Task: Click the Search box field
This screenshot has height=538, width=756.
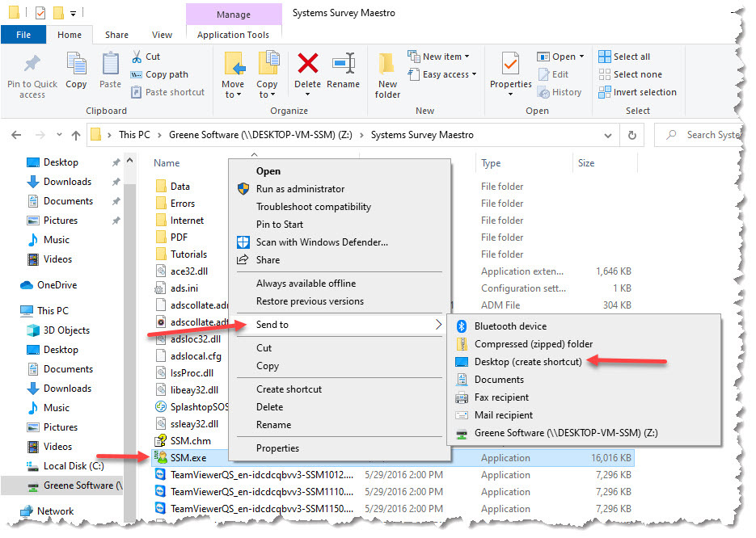Action: click(712, 135)
